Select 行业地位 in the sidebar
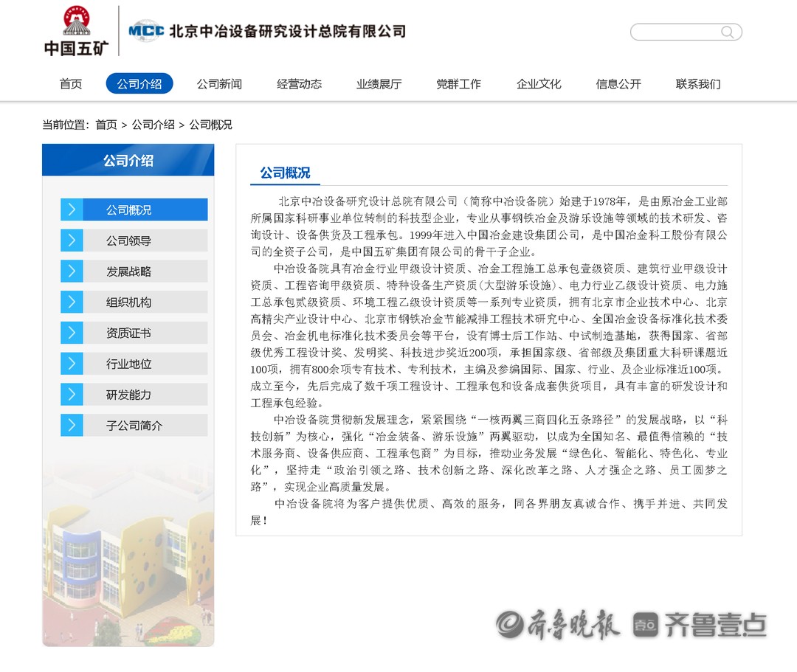797x672 pixels. pyautogui.click(x=129, y=364)
